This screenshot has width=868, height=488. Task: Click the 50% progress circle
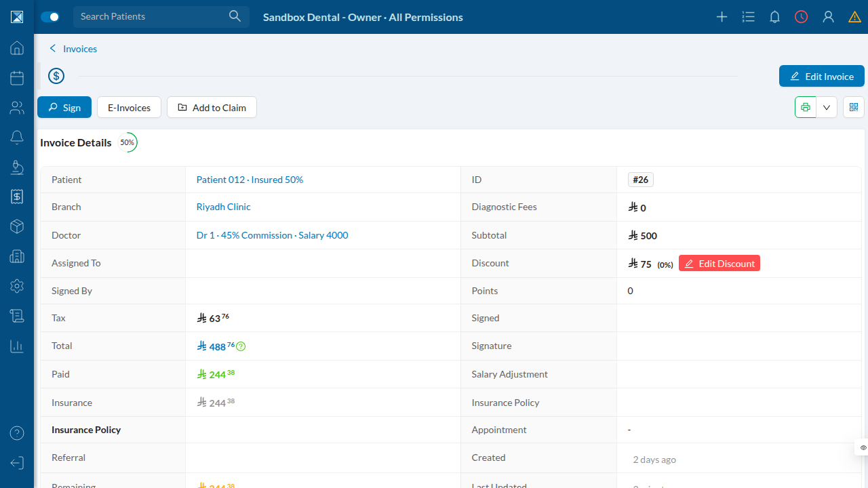tap(127, 142)
